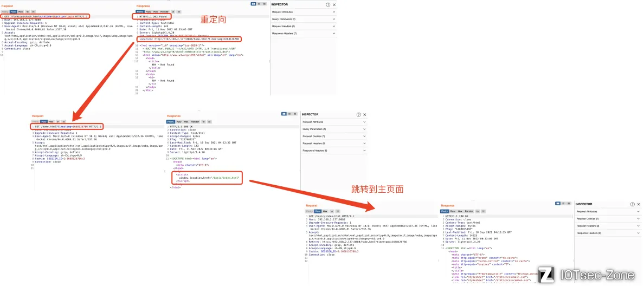The width and height of the screenshot is (644, 293).
Task: Expand Request Headers (9) in the bottom Inspector
Action: 608,226
